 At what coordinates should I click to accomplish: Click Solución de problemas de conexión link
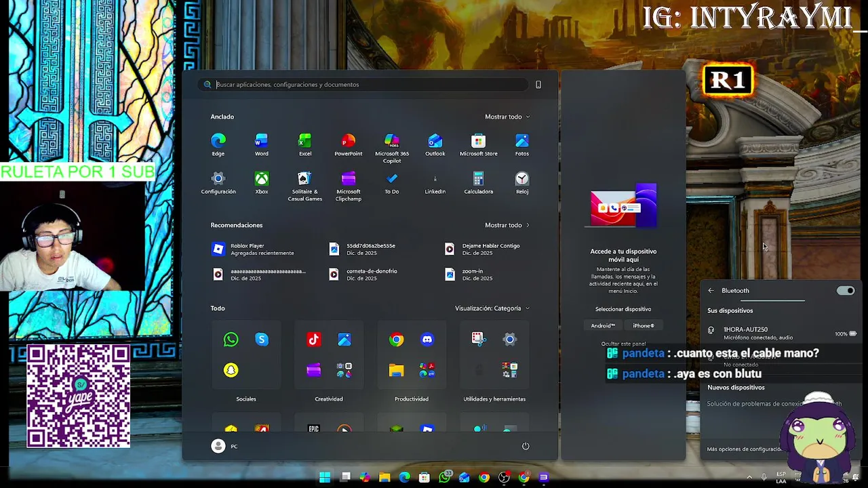pyautogui.click(x=774, y=404)
